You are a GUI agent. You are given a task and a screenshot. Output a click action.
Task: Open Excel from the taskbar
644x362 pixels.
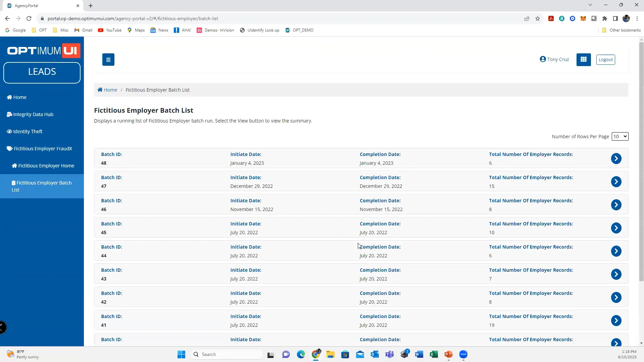tap(434, 354)
